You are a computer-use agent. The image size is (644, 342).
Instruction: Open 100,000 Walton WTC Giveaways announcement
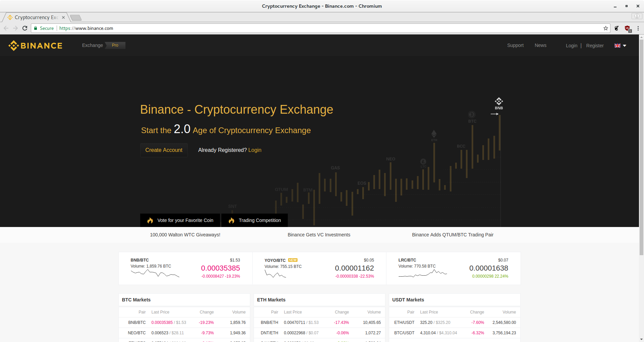[x=185, y=235]
